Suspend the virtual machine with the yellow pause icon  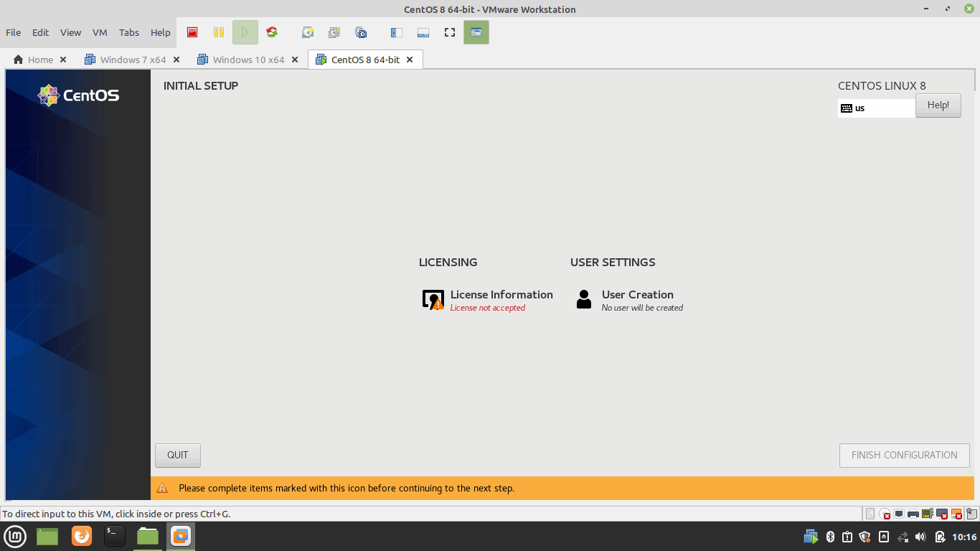pos(219,32)
